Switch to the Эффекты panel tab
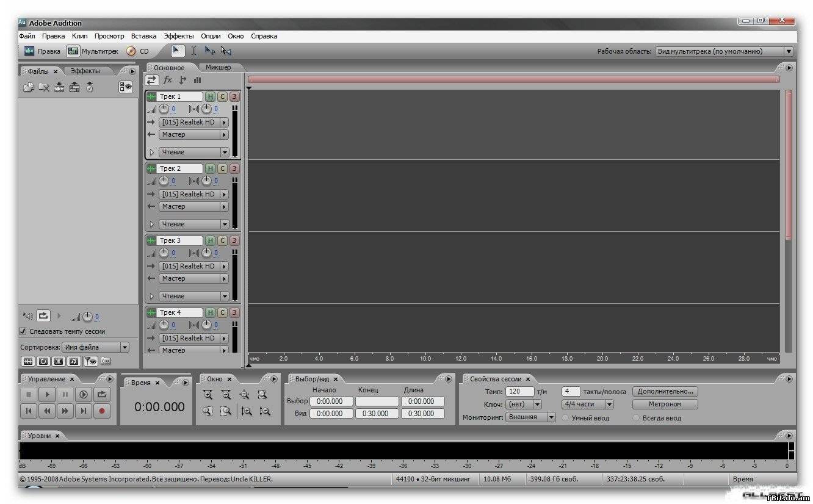Screen dimensions: 813x504 85,71
